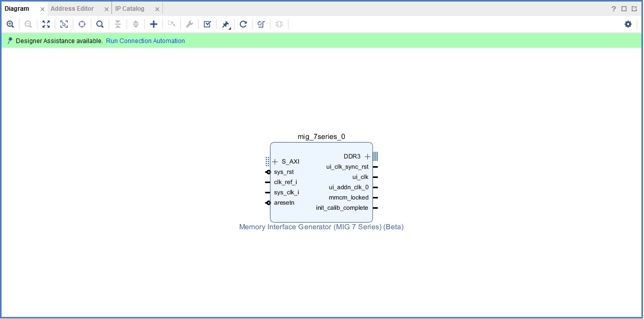Click the Zoom Fit expand-arrows icon
The image size is (644, 319).
pyautogui.click(x=46, y=24)
